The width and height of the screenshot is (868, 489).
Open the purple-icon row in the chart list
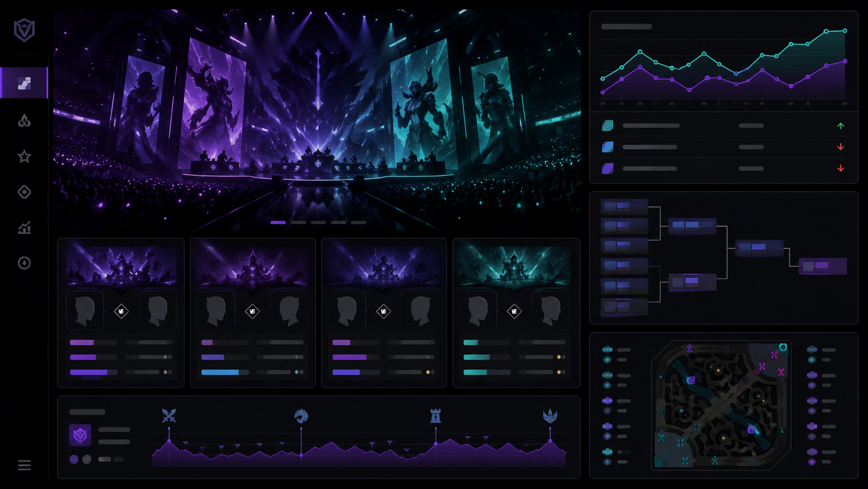tap(724, 168)
